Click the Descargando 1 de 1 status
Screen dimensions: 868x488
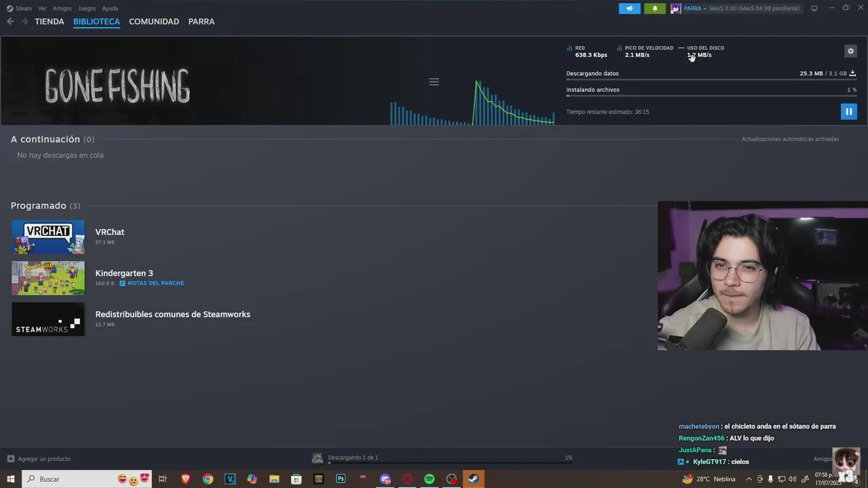pos(353,457)
